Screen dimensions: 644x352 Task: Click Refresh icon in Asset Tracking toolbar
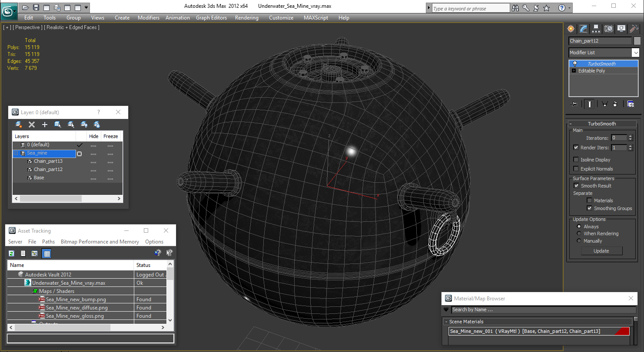12,253
